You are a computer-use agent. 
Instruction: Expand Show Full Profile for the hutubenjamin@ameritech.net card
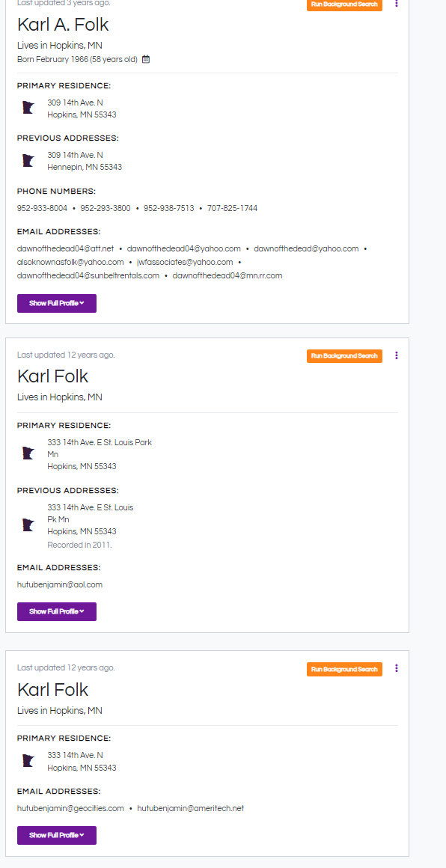(56, 835)
